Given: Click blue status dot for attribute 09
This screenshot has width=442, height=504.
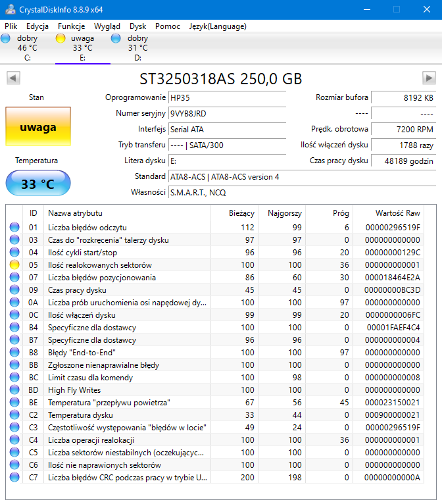Looking at the screenshot, I should tap(14, 290).
